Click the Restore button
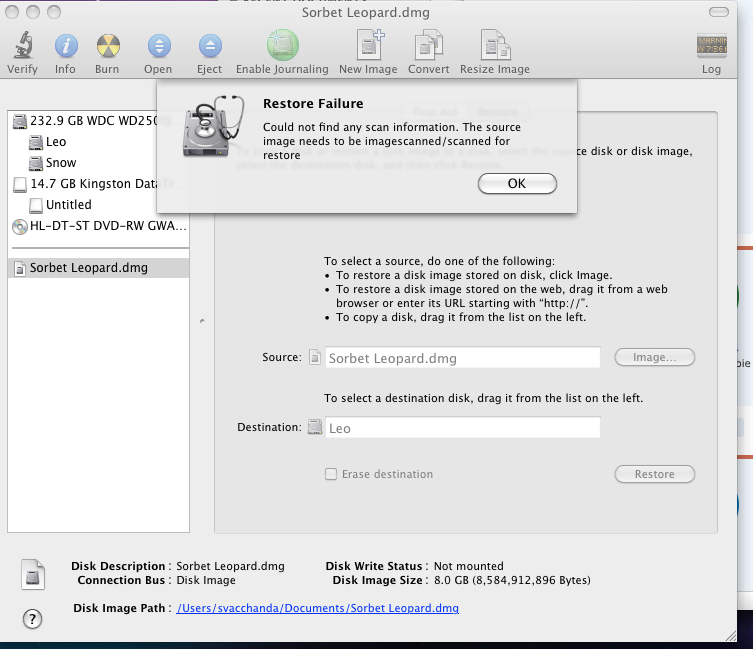The width and height of the screenshot is (753, 649). pos(655,474)
